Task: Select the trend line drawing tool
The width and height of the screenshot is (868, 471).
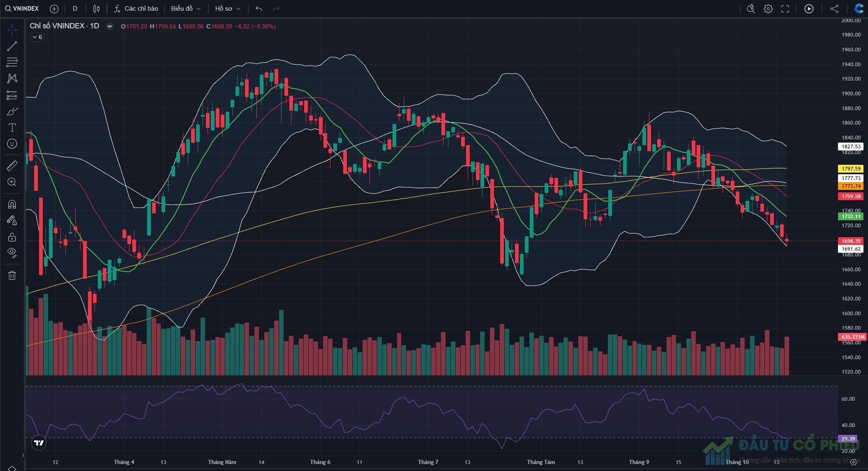Action: coord(12,46)
